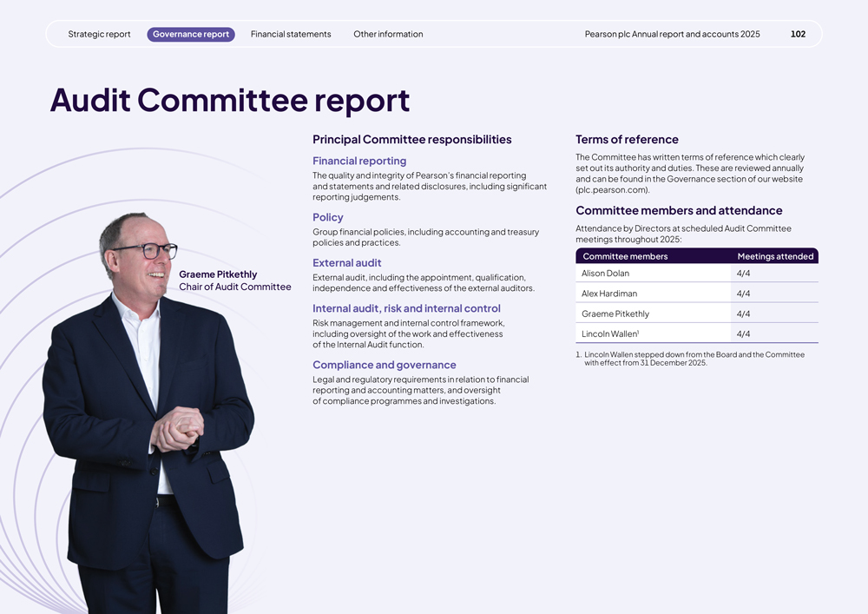Click the Audit Committee report title
The height and width of the screenshot is (614, 868).
pyautogui.click(x=230, y=100)
